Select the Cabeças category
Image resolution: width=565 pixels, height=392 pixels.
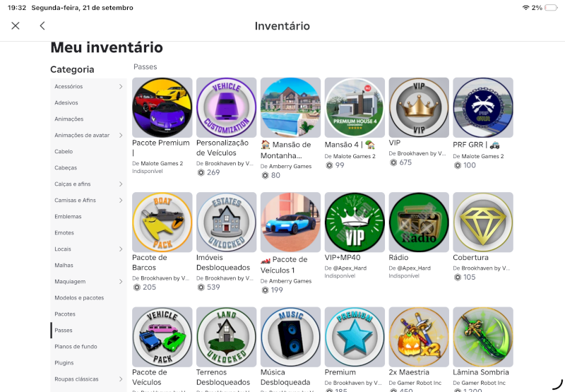pos(66,168)
